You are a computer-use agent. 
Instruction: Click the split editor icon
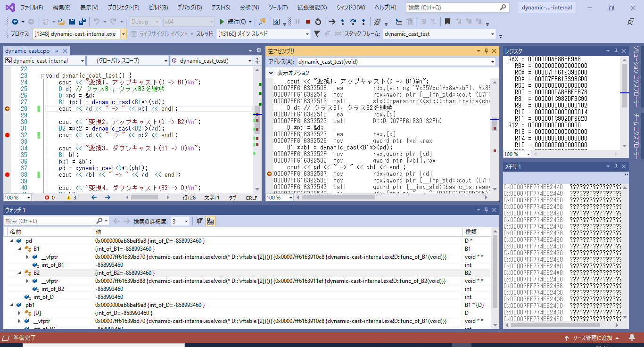pyautogui.click(x=257, y=60)
